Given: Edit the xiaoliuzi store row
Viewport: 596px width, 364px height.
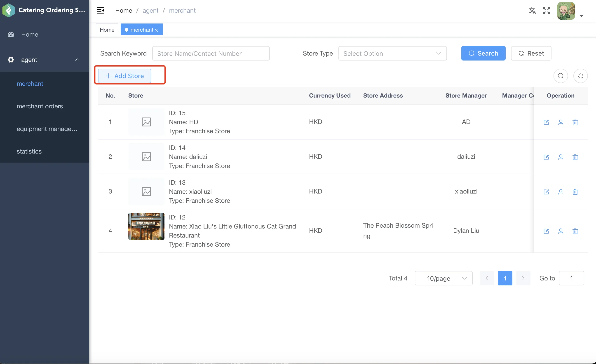Looking at the screenshot, I should [x=546, y=192].
